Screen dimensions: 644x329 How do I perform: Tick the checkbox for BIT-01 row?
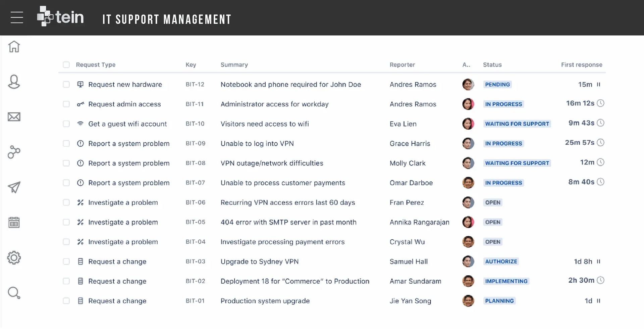(x=66, y=301)
